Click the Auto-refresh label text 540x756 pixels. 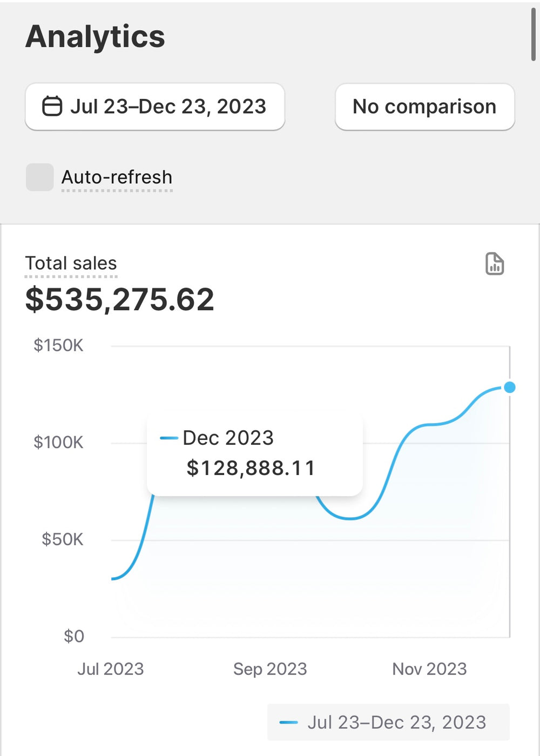(117, 177)
